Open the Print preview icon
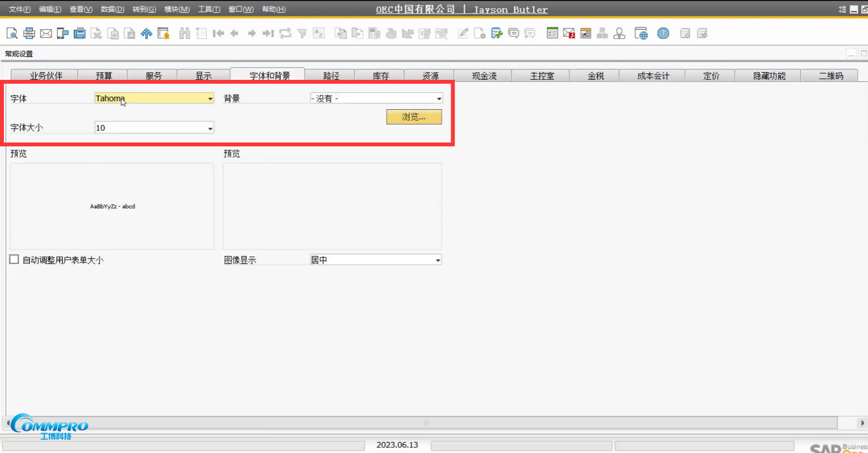The height and width of the screenshot is (453, 868). pos(11,33)
